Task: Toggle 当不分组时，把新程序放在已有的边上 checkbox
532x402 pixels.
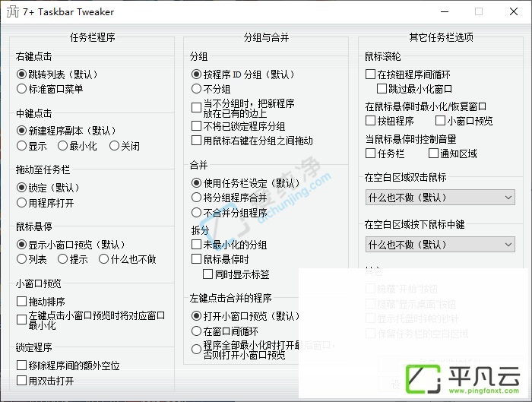Action: (x=196, y=108)
